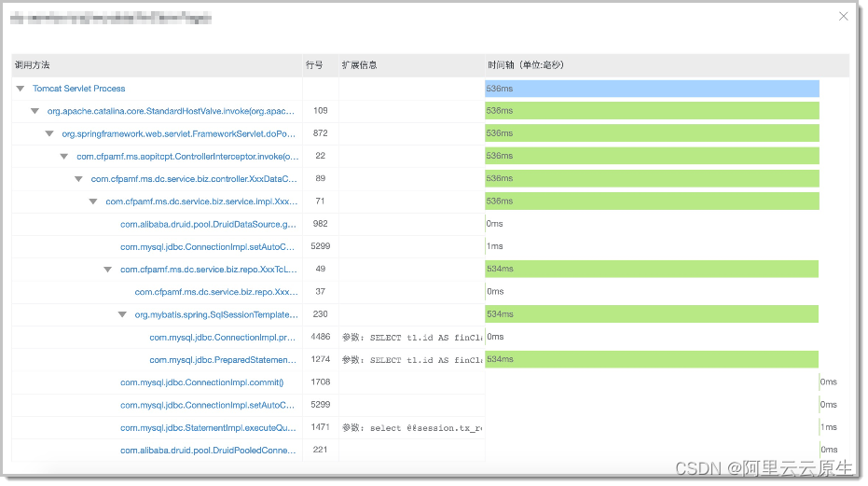Click the 0ms value in the commit() row

[829, 382]
